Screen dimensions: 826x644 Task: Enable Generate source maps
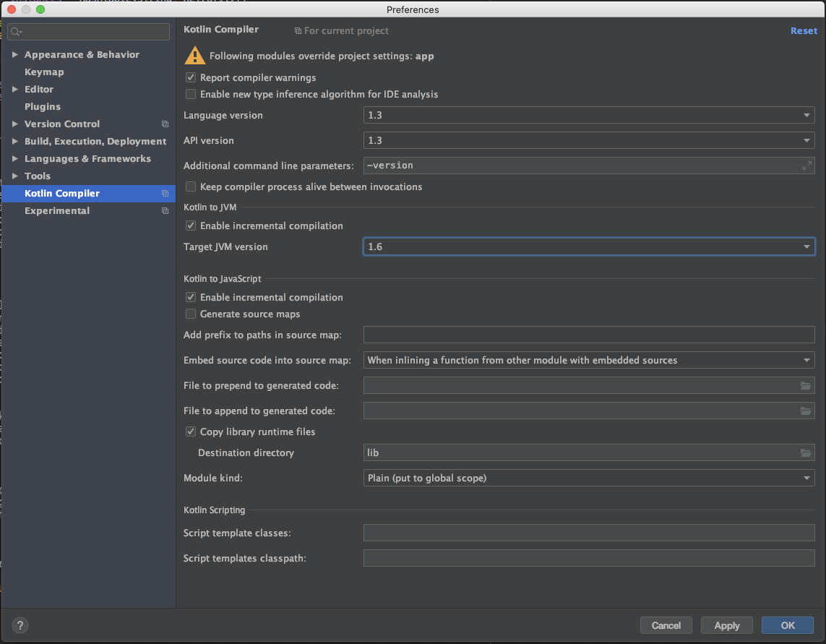[191, 314]
